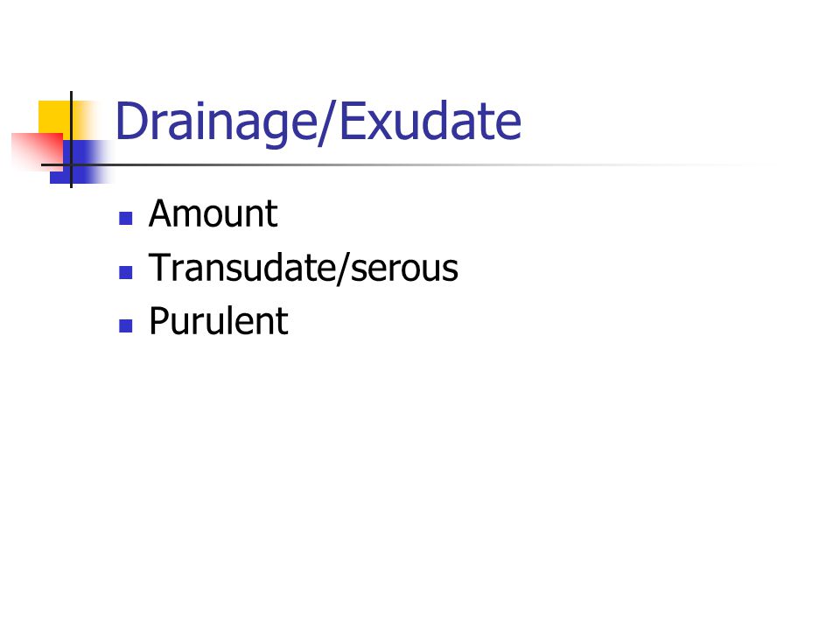Select the Amount bullet text
The width and height of the screenshot is (840, 630).
point(213,213)
